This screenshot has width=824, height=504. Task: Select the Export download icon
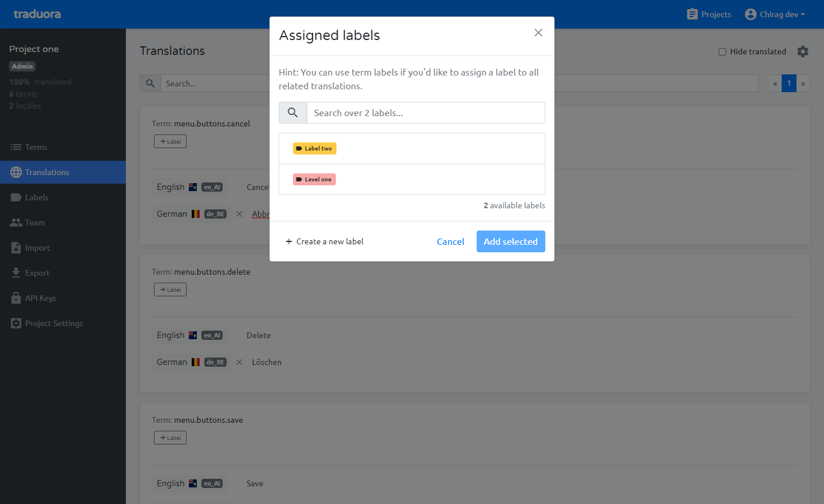[x=16, y=273]
